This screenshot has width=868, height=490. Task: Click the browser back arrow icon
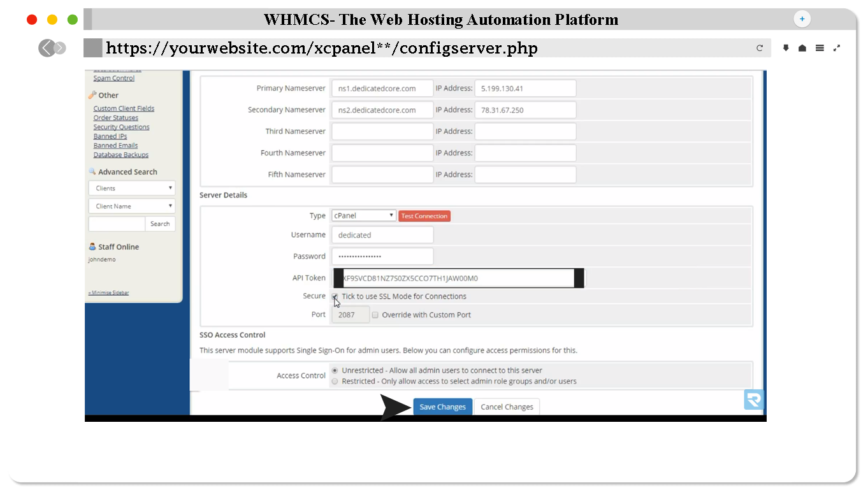tap(47, 48)
